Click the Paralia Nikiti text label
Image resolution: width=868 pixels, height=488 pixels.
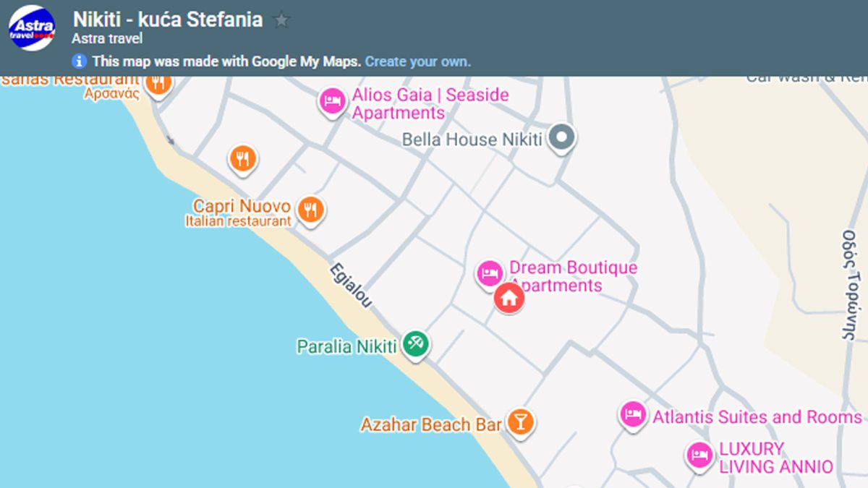pos(346,347)
